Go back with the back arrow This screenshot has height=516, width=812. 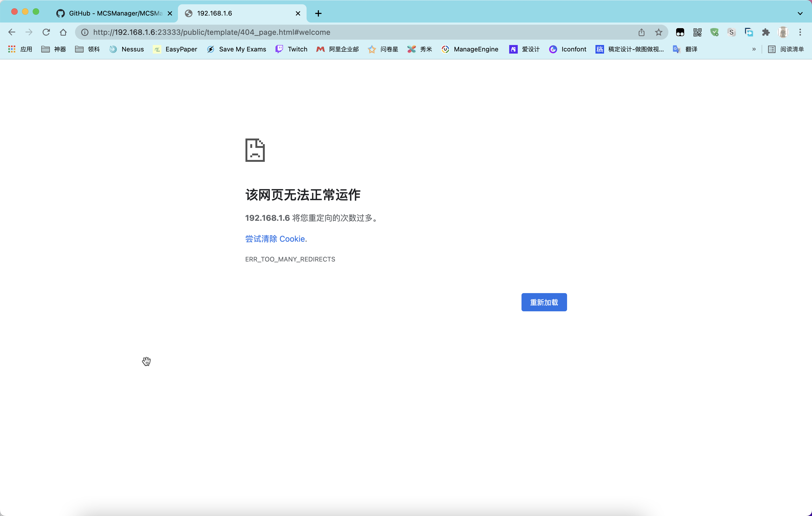point(12,32)
